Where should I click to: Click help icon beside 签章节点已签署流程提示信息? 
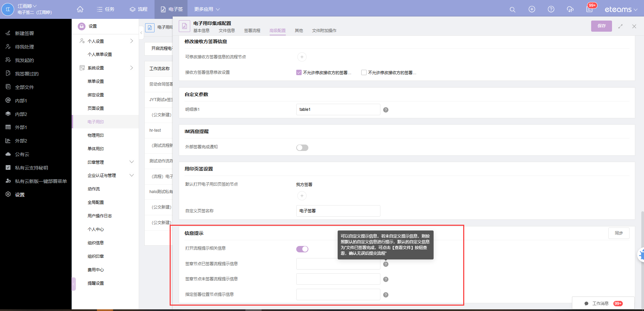point(386,264)
